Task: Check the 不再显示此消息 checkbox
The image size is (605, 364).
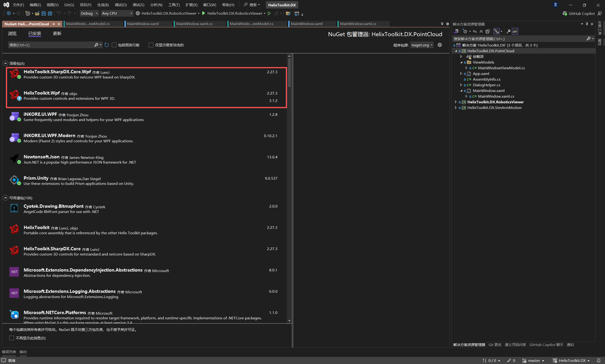Action: pos(12,338)
